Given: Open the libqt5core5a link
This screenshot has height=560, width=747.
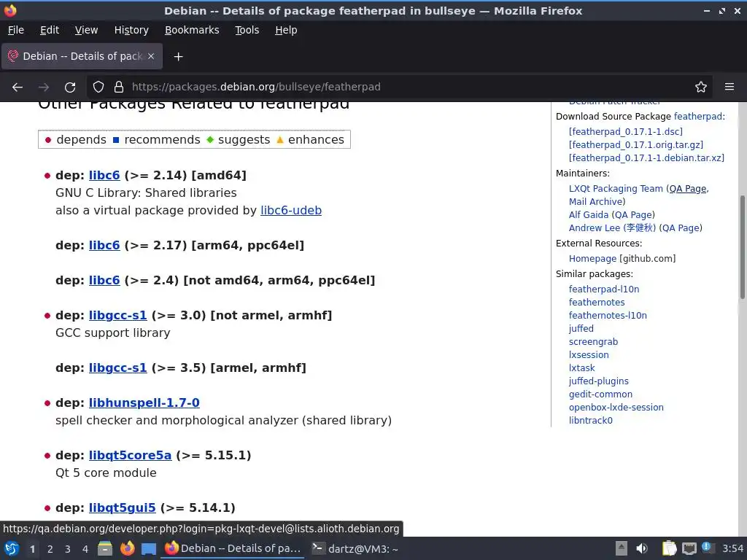Looking at the screenshot, I should pos(130,455).
